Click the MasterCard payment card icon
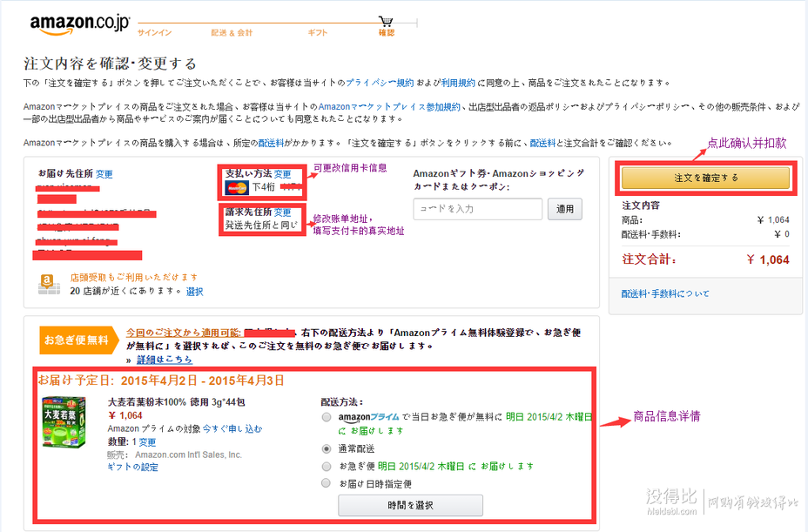The width and height of the screenshot is (808, 532). coord(237,187)
